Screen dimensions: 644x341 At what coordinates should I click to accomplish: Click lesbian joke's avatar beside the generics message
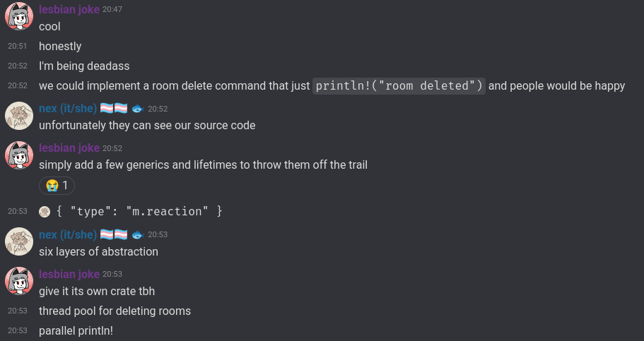[19, 155]
